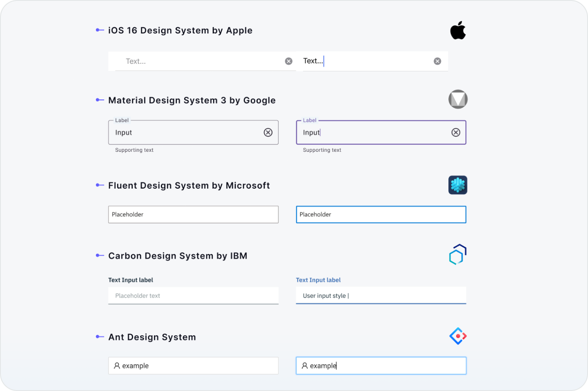Click user icon in unfocused Ant field
This screenshot has height=391, width=588.
(x=117, y=366)
